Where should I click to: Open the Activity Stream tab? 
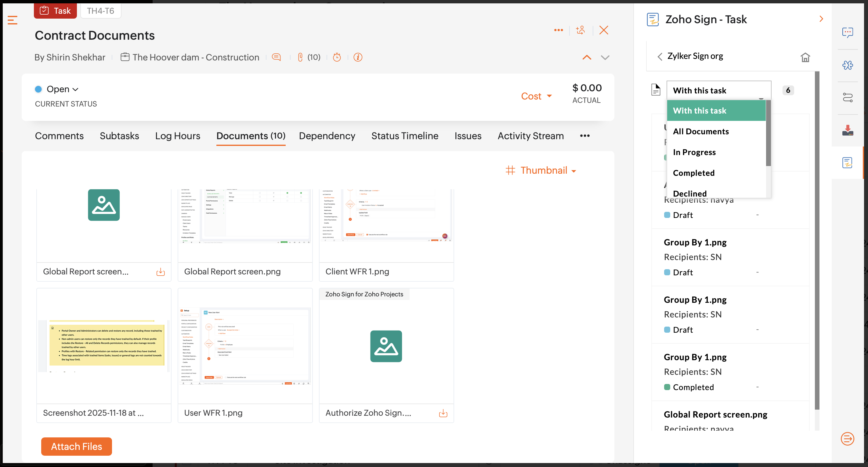click(x=530, y=136)
